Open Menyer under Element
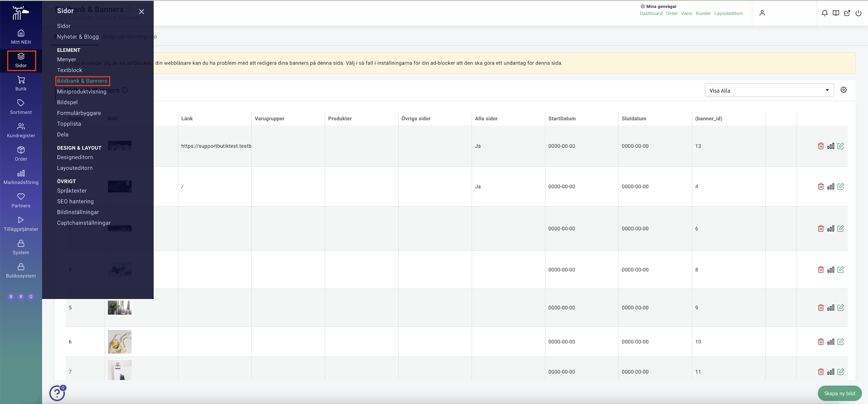The image size is (868, 404). point(67,60)
